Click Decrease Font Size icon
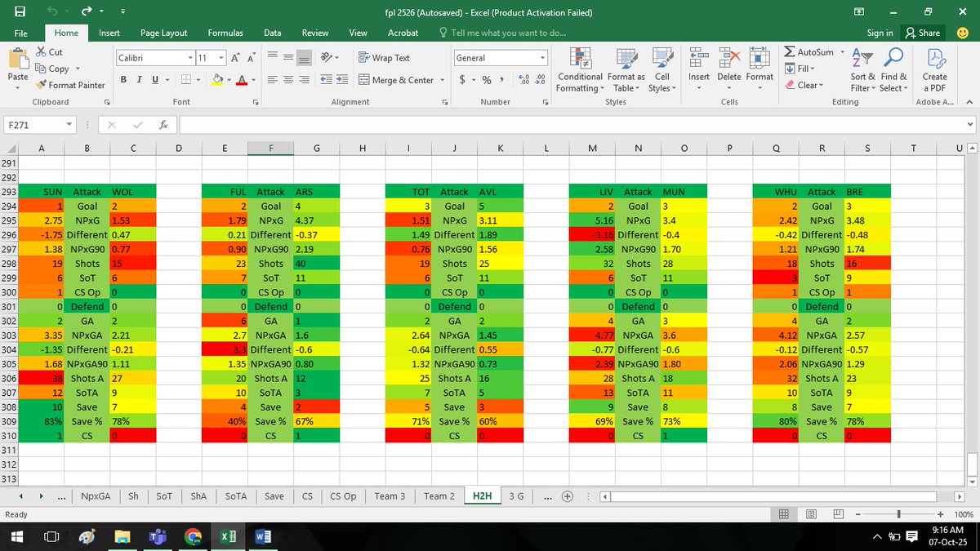This screenshot has width=980, height=551. click(250, 58)
